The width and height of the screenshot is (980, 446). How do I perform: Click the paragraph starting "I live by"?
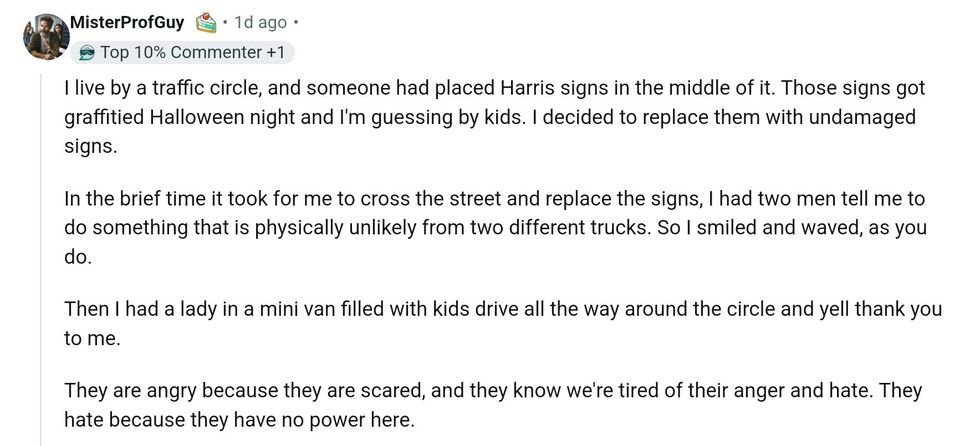pyautogui.click(x=488, y=119)
